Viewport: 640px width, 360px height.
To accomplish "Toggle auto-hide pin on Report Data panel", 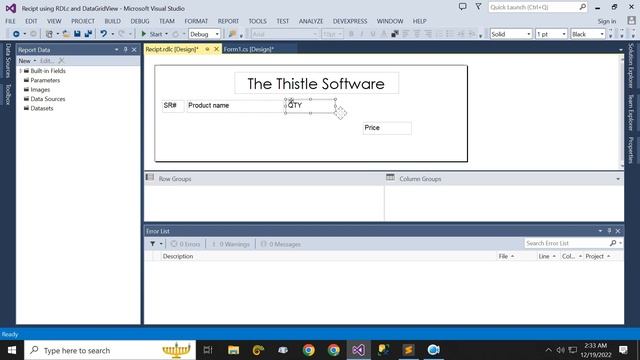I will point(125,49).
